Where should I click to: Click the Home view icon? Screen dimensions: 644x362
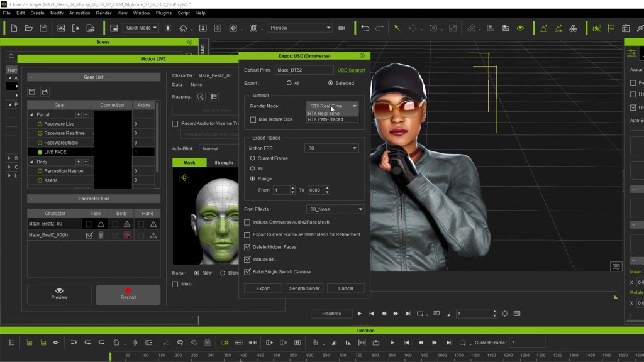tap(183, 28)
